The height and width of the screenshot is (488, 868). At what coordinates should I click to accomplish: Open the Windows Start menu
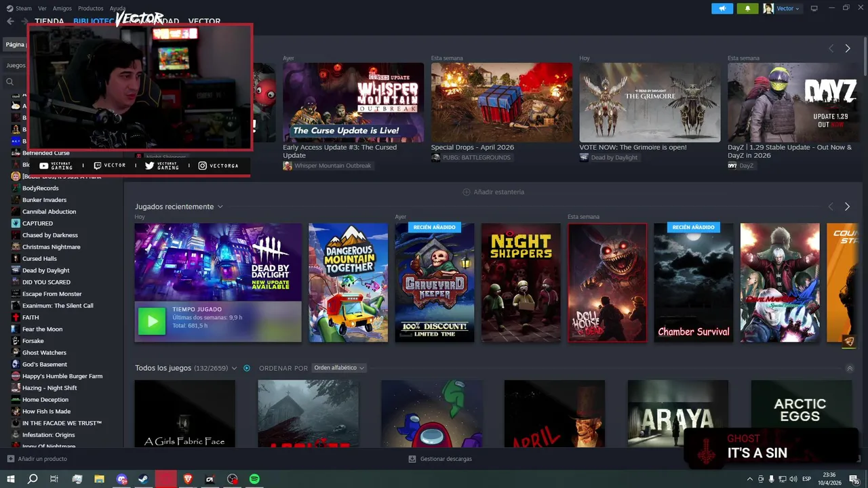coord(11,479)
